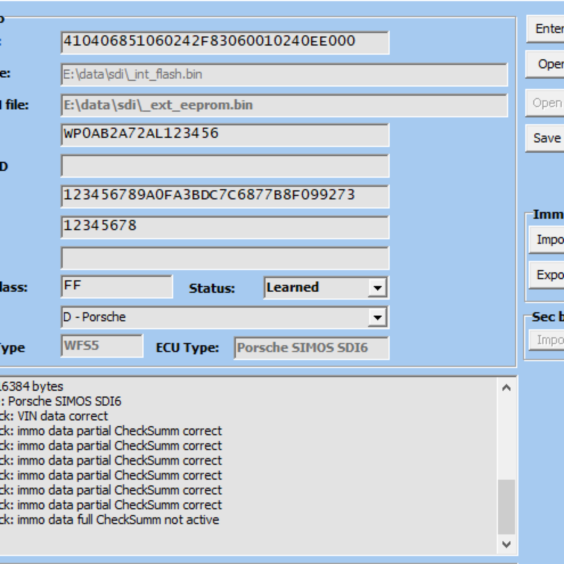Screen dimensions: 564x564
Task: Click the Save button
Action: coord(546,138)
